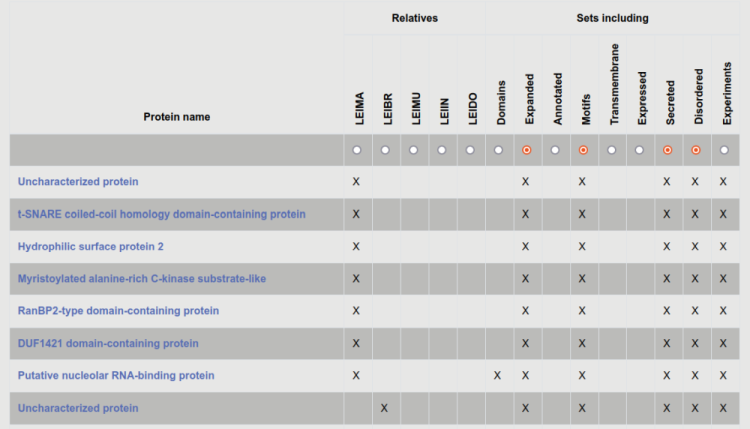
Task: Toggle the Disordered set radio button
Action: pos(695,150)
